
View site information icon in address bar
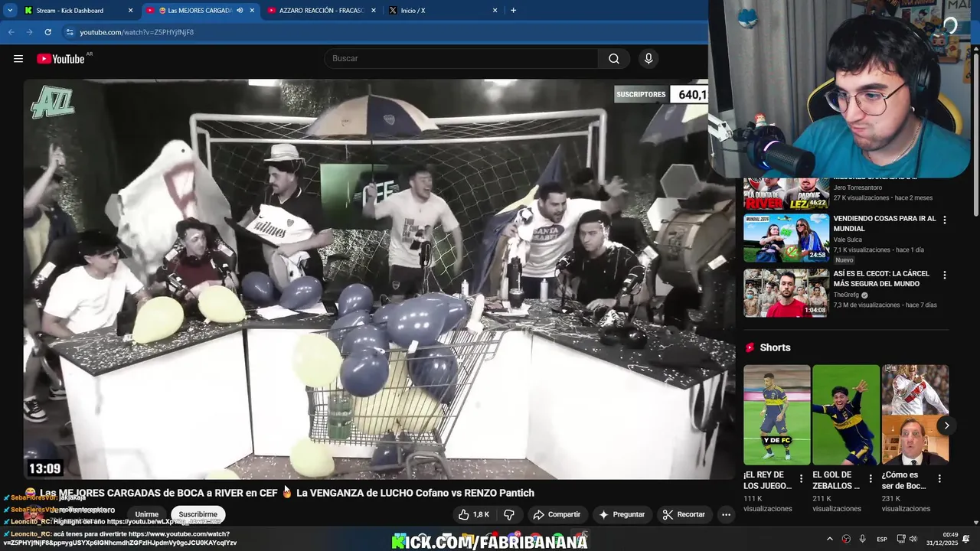pyautogui.click(x=70, y=32)
